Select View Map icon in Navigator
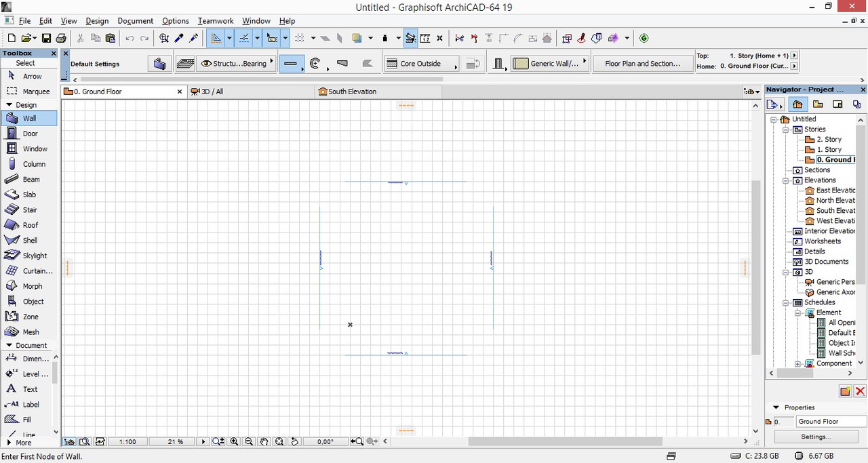868x463 pixels. coord(818,104)
